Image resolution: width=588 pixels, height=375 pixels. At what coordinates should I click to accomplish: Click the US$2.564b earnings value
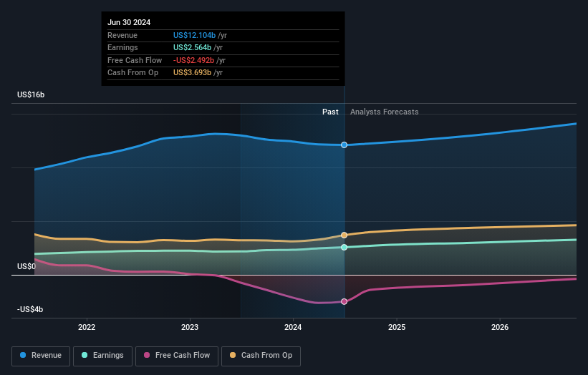tap(192, 47)
